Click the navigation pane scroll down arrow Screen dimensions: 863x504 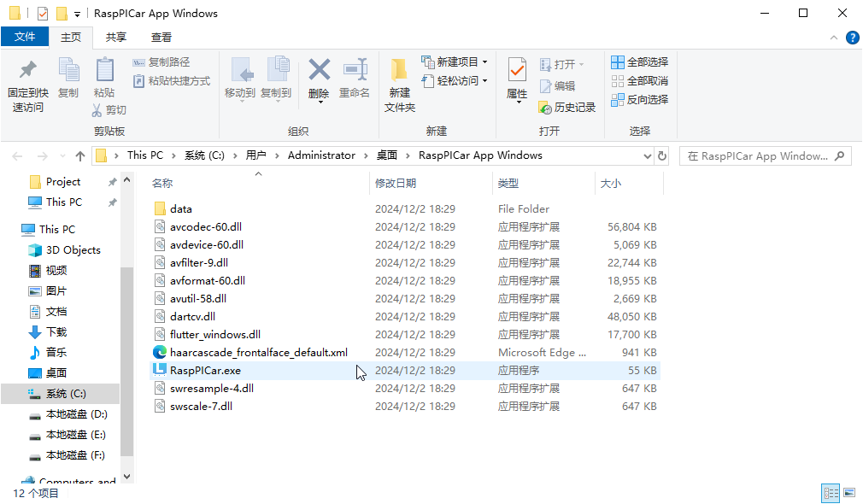[x=126, y=477]
